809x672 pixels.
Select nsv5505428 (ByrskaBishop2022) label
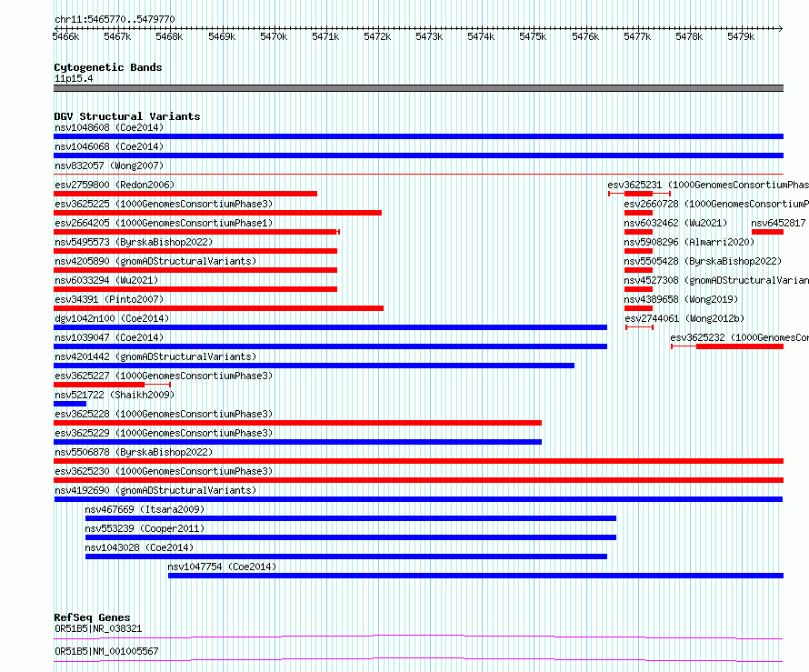pos(703,261)
